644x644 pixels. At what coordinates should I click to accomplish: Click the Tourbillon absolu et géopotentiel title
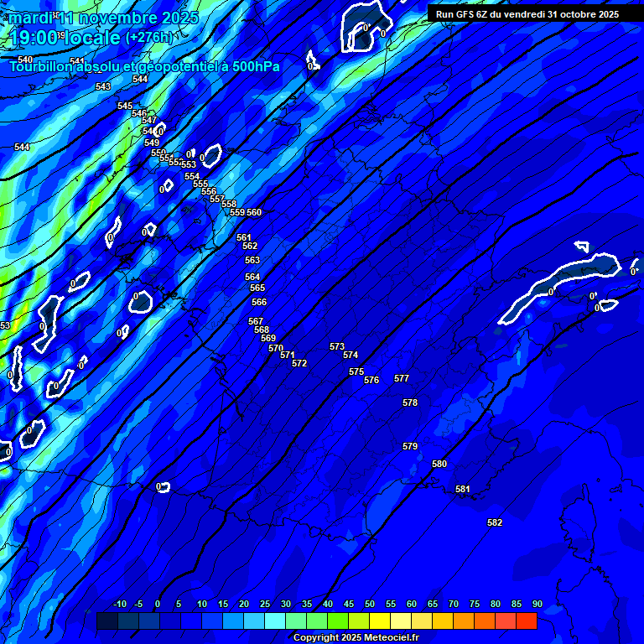(x=144, y=67)
